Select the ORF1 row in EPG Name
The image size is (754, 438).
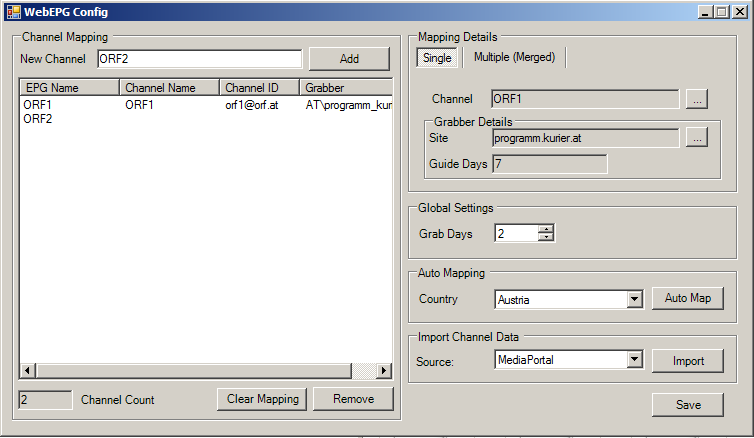click(38, 105)
